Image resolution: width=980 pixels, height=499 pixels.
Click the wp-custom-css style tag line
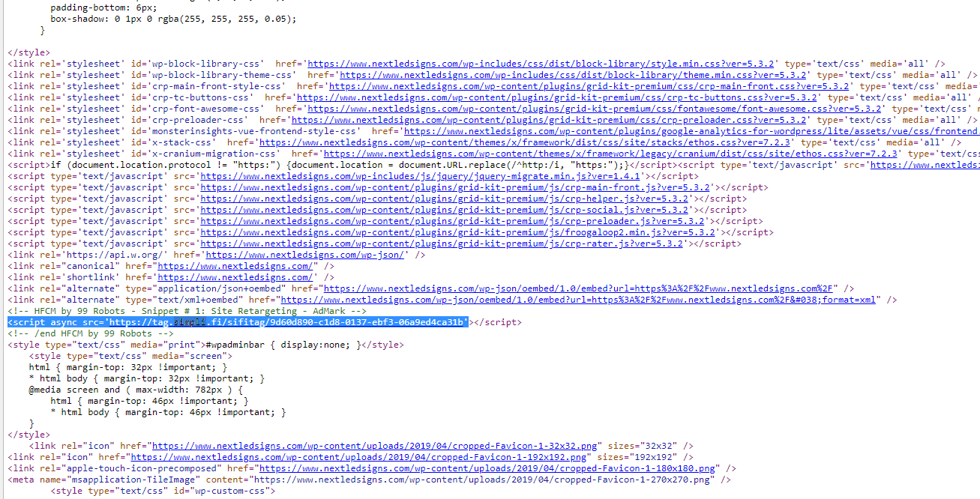(x=163, y=491)
